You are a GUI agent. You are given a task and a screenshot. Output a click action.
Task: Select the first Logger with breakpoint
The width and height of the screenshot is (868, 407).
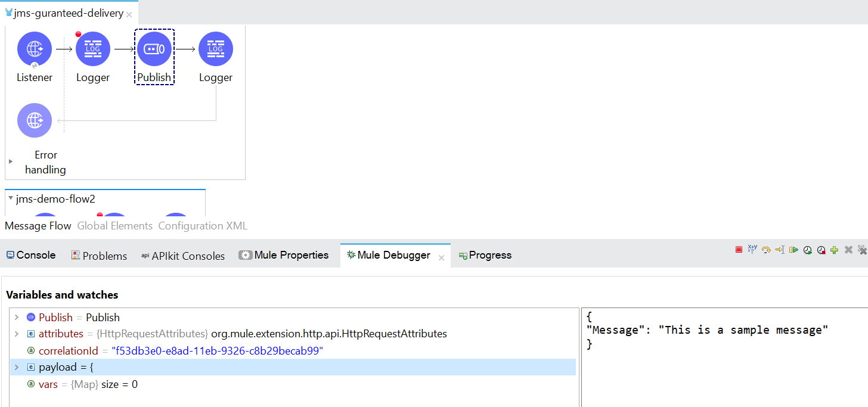(93, 49)
